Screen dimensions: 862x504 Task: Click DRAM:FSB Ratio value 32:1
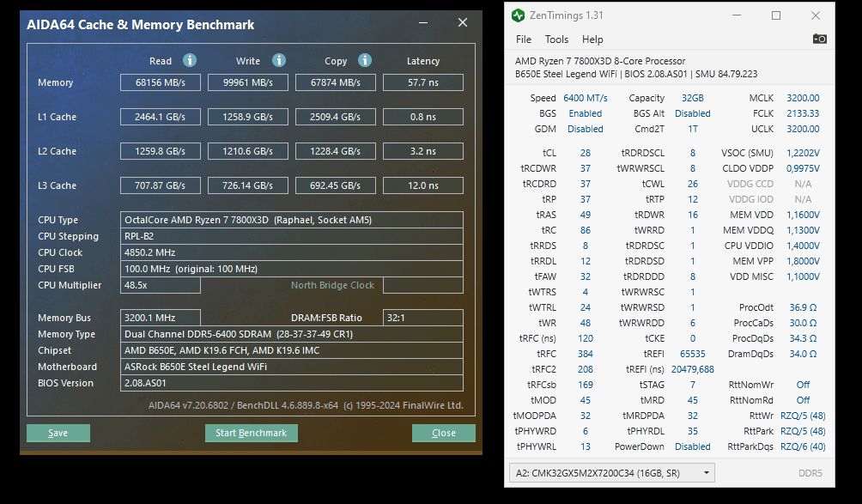[423, 318]
